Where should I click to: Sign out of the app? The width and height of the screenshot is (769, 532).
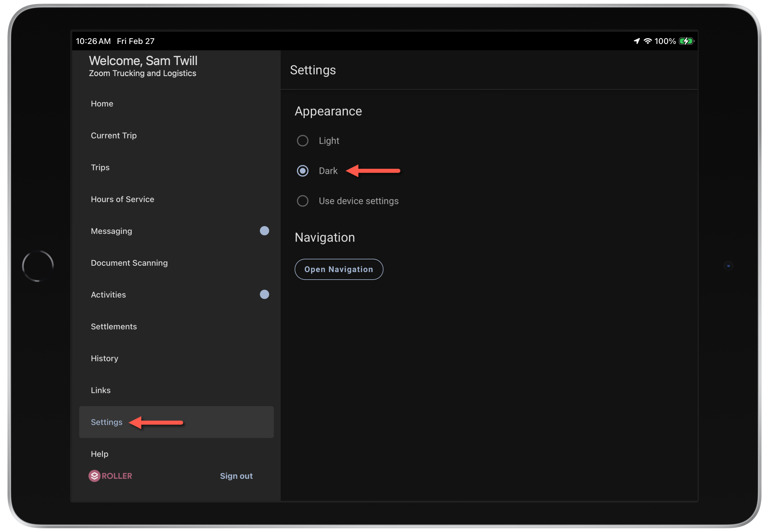tap(236, 476)
